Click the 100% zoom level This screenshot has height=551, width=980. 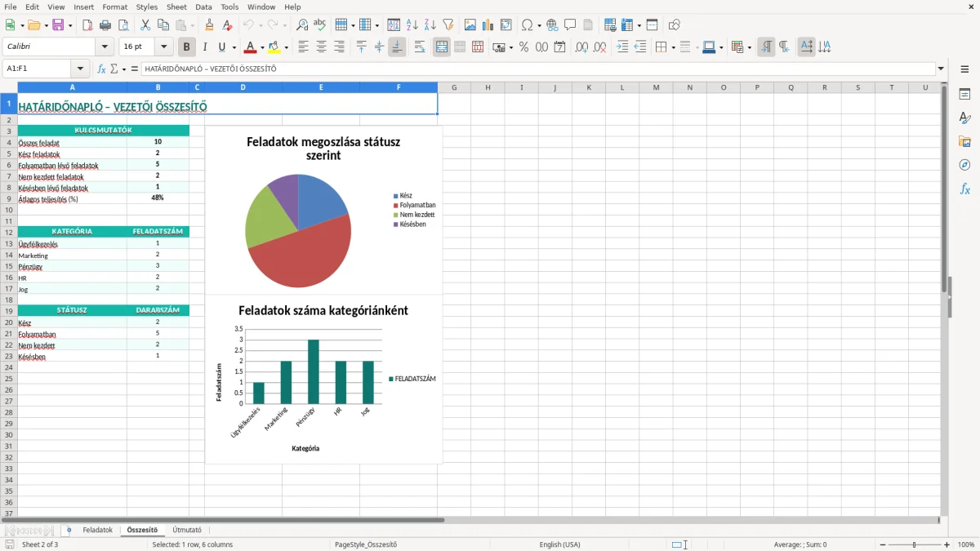click(966, 544)
